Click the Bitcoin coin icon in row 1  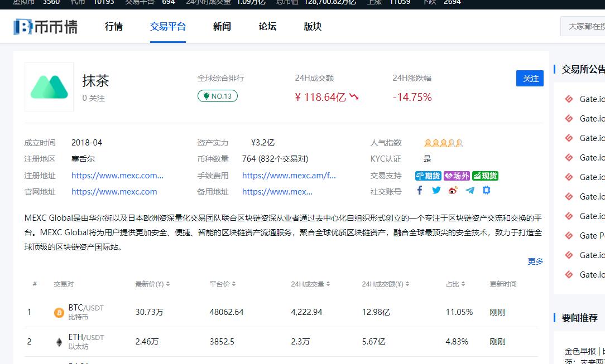pyautogui.click(x=59, y=313)
